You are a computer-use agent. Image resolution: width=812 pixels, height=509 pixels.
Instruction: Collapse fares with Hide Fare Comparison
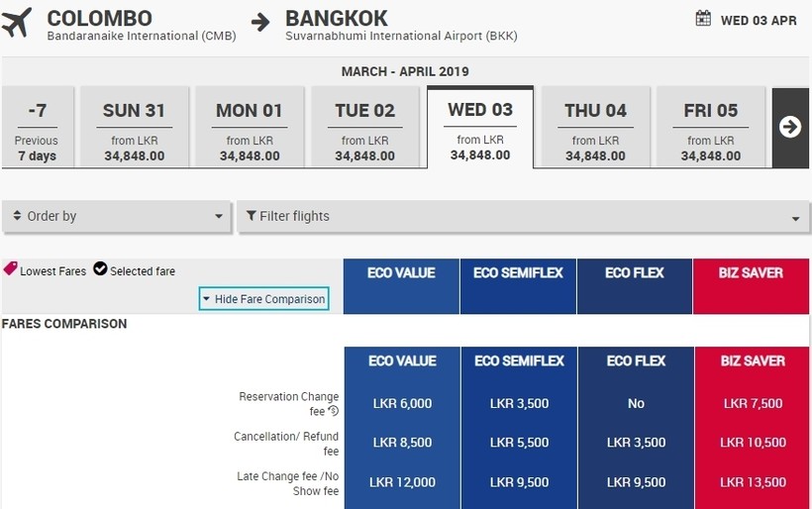tap(263, 299)
